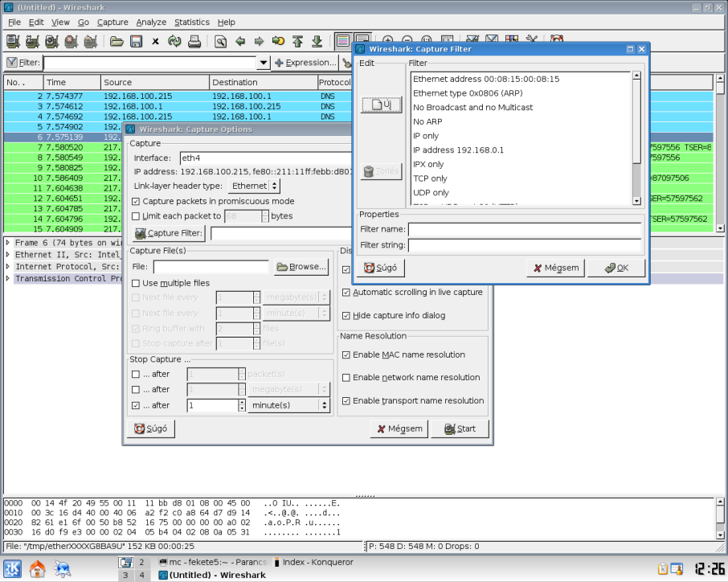Go to specific packet number icon
Image resolution: width=728 pixels, height=582 pixels.
click(x=279, y=41)
